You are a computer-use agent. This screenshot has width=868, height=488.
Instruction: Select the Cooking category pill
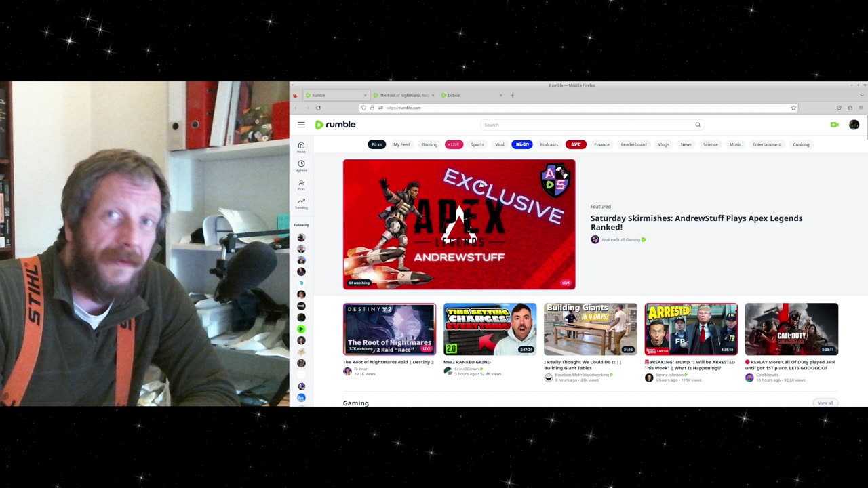(x=801, y=144)
